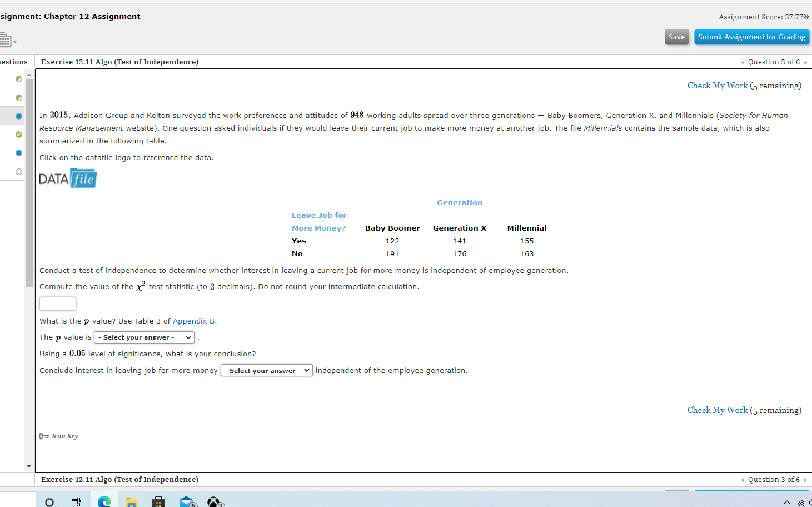The height and width of the screenshot is (507, 812).
Task: Open the Mail app showing 6 notifications
Action: 186,501
